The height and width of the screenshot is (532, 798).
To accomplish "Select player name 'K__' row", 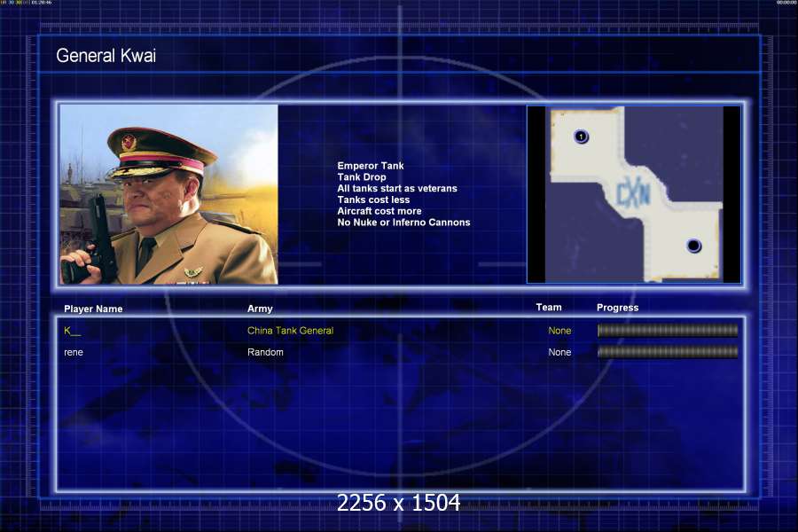I will tap(73, 331).
